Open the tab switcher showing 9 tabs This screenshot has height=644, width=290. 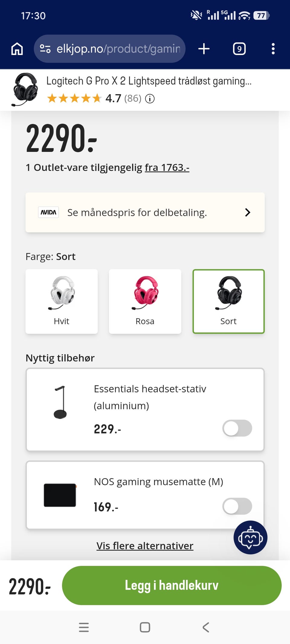[239, 49]
